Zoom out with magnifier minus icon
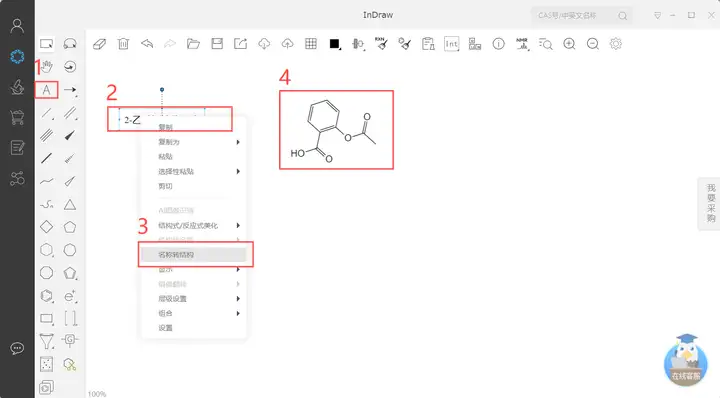720x398 pixels. click(593, 44)
